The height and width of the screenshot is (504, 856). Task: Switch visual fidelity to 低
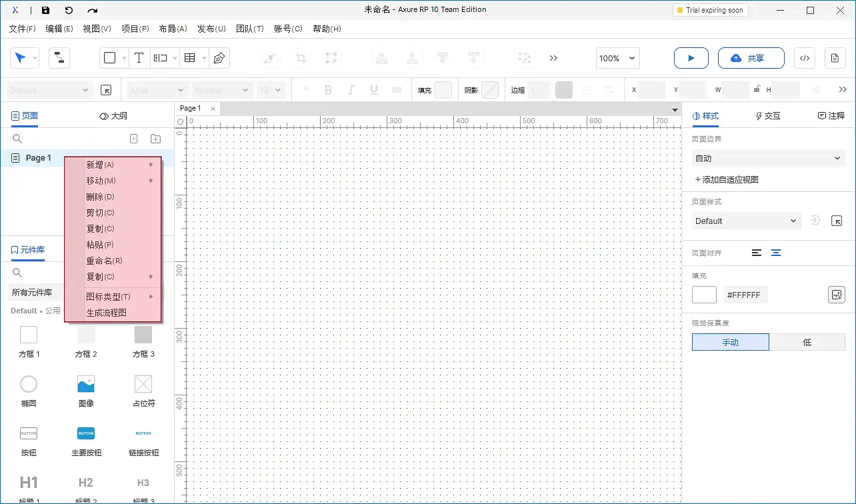(x=807, y=341)
